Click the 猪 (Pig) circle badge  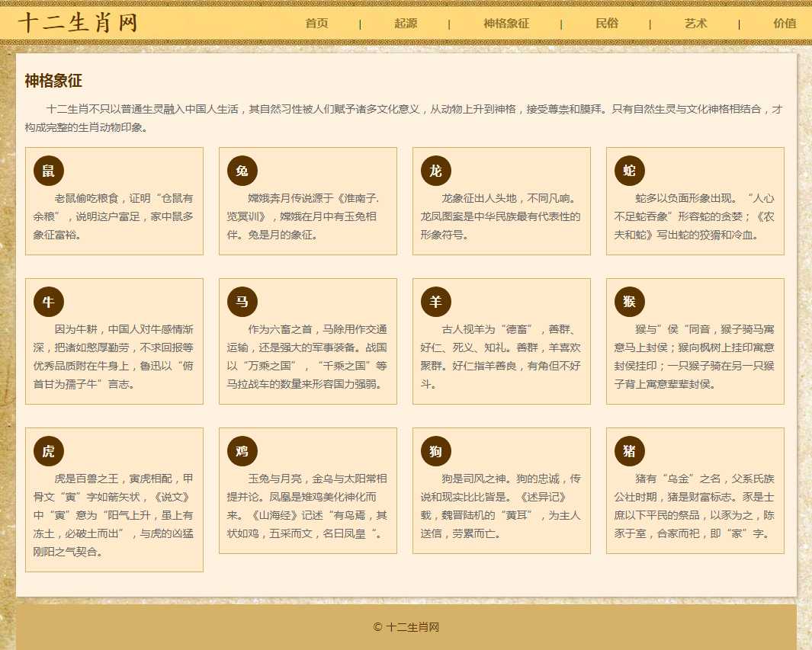pos(629,451)
